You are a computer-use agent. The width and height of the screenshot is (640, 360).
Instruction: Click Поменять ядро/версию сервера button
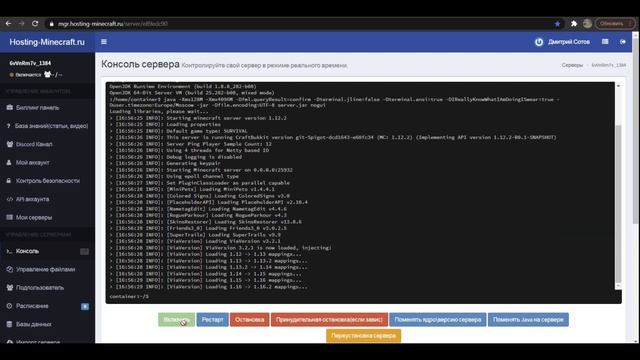[x=438, y=320]
